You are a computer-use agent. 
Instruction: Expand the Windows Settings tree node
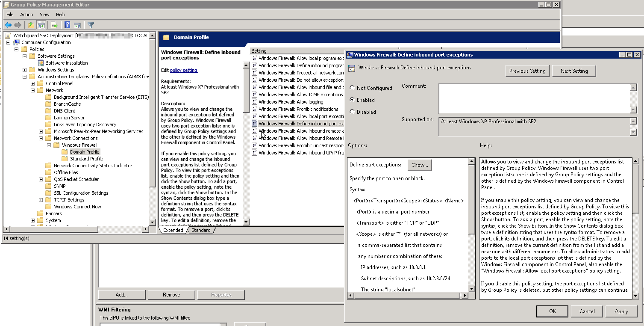24,70
